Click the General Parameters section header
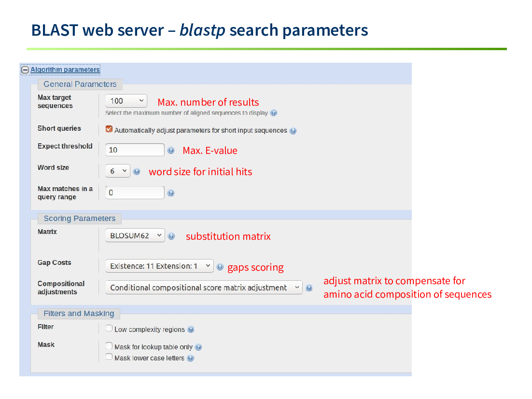Image resolution: width=532 pixels, height=399 pixels. [80, 84]
